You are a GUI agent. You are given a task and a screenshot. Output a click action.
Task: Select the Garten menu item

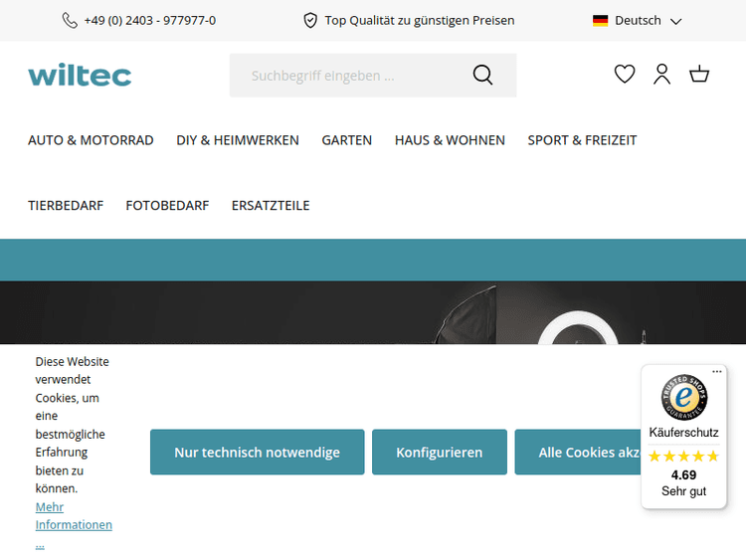346,140
